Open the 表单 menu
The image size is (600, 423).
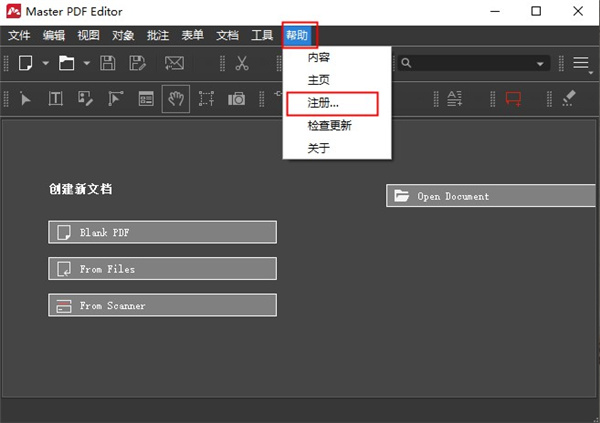192,36
